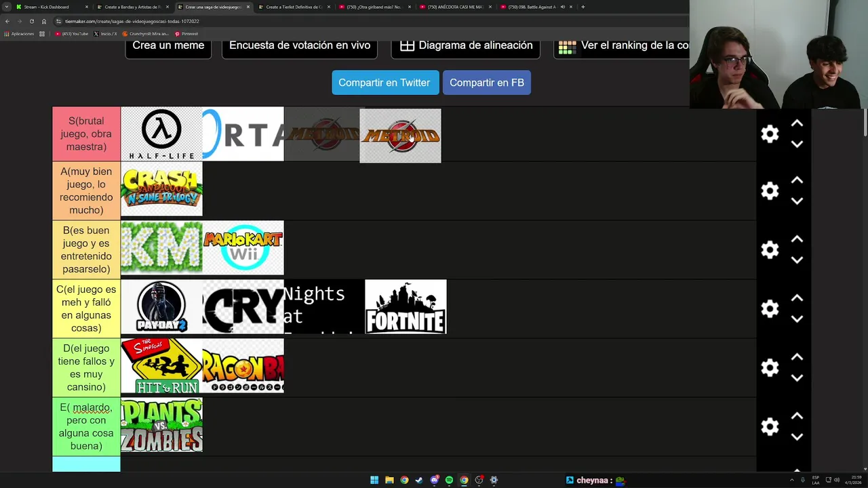Select Crash Bandicoot N. Sane Trilogy thumbnail
Image resolution: width=868 pixels, height=488 pixels.
pyautogui.click(x=161, y=188)
